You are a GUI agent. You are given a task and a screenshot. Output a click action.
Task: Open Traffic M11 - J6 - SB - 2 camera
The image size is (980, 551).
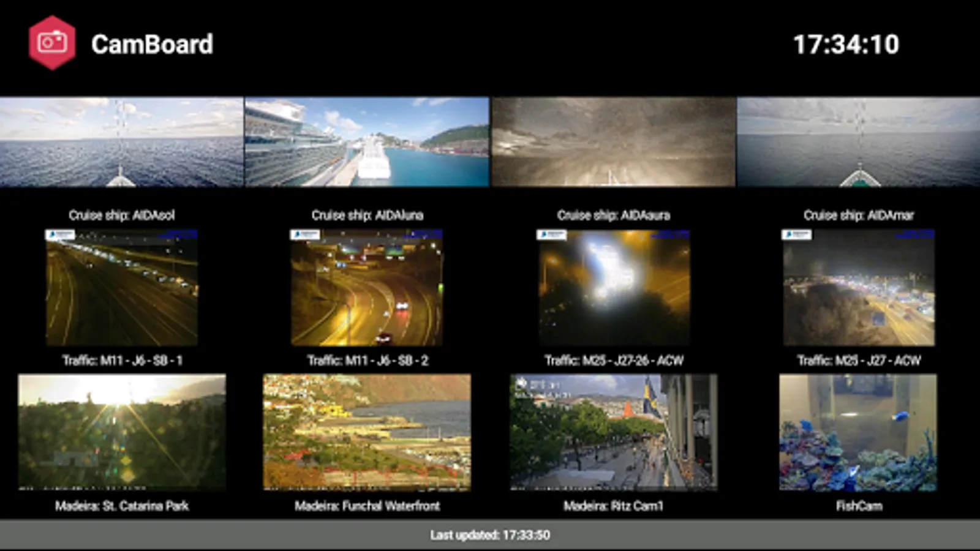coord(366,288)
